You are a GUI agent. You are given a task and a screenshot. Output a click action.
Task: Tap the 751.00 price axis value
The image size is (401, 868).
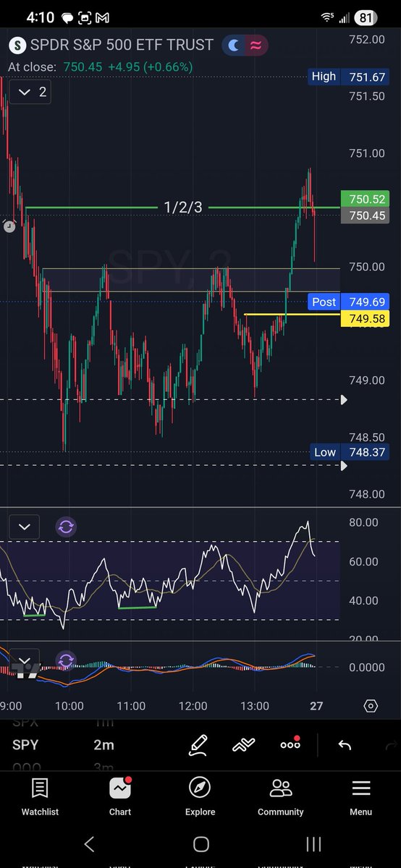(367, 153)
